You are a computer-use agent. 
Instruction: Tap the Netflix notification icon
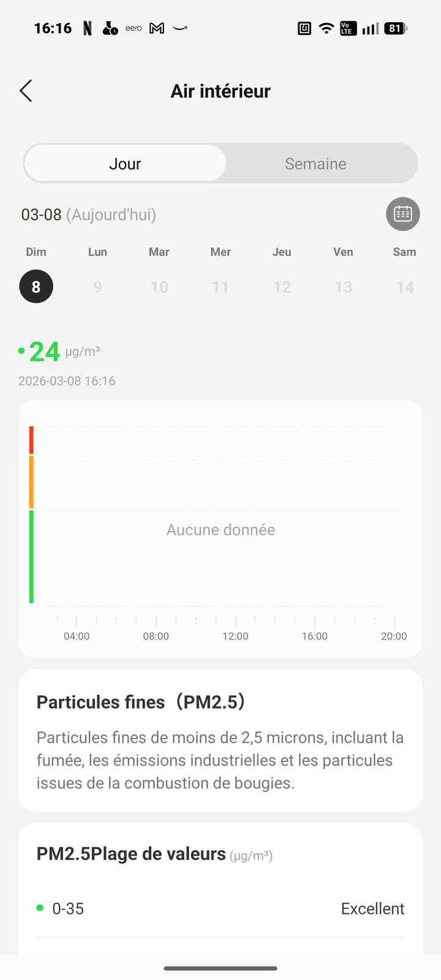coord(88,28)
